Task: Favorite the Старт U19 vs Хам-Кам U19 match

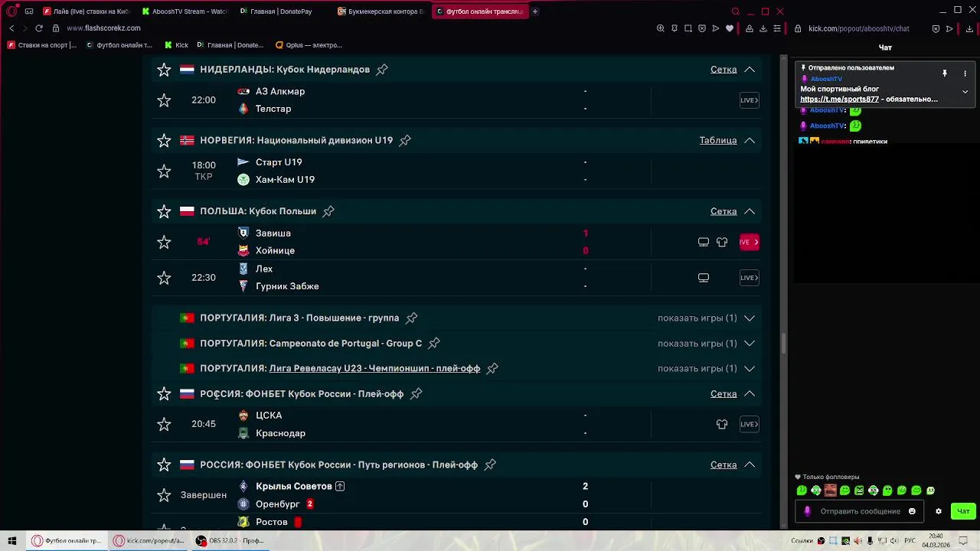Action: [164, 171]
